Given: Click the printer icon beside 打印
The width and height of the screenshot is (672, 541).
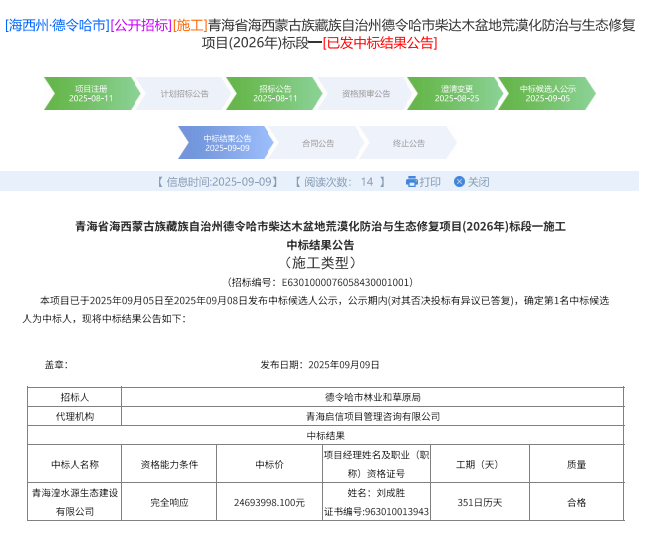Looking at the screenshot, I should pos(411,182).
